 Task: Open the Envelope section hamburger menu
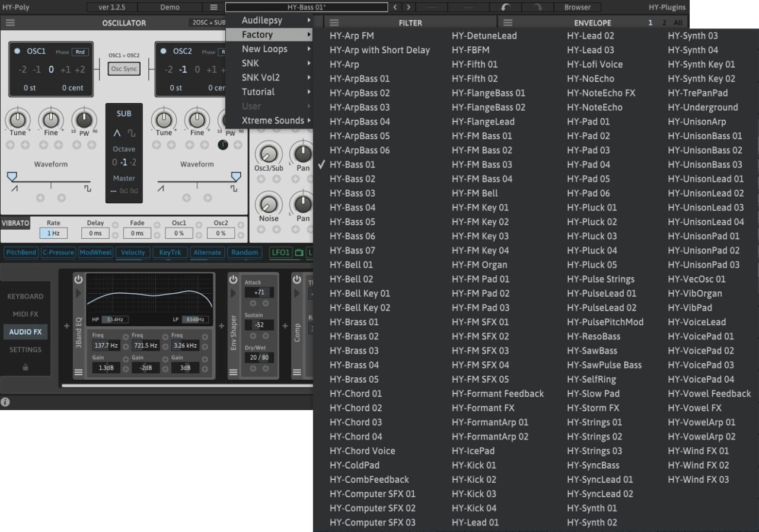coord(508,23)
